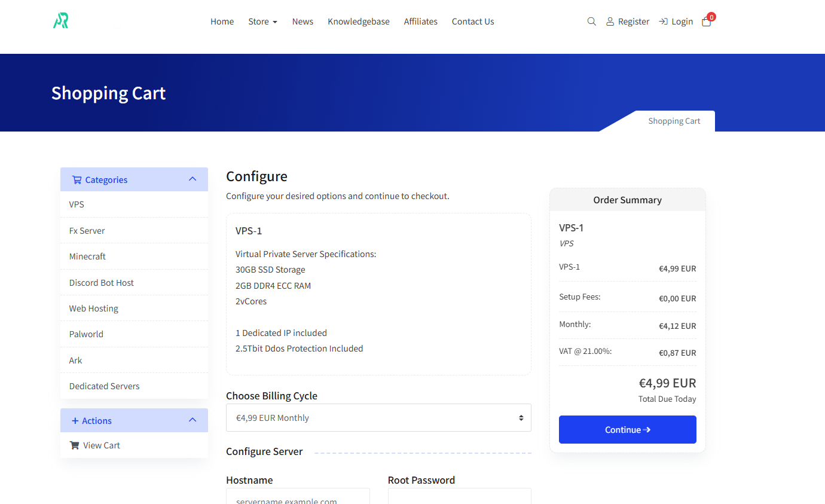Click the Root Password input field

[459, 497]
